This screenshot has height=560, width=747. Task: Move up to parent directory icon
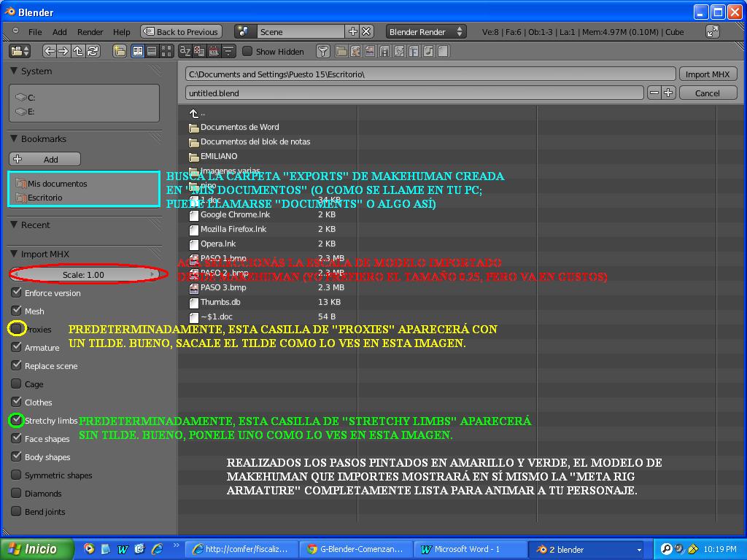click(77, 51)
